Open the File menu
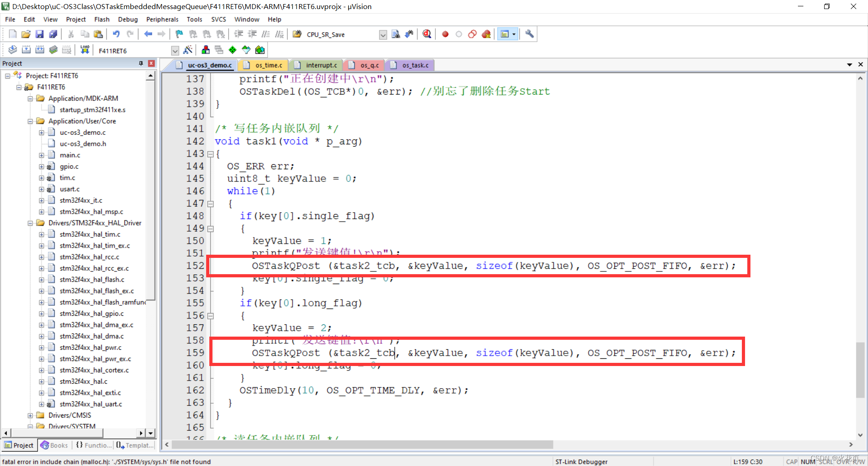The height and width of the screenshot is (466, 868). click(10, 19)
